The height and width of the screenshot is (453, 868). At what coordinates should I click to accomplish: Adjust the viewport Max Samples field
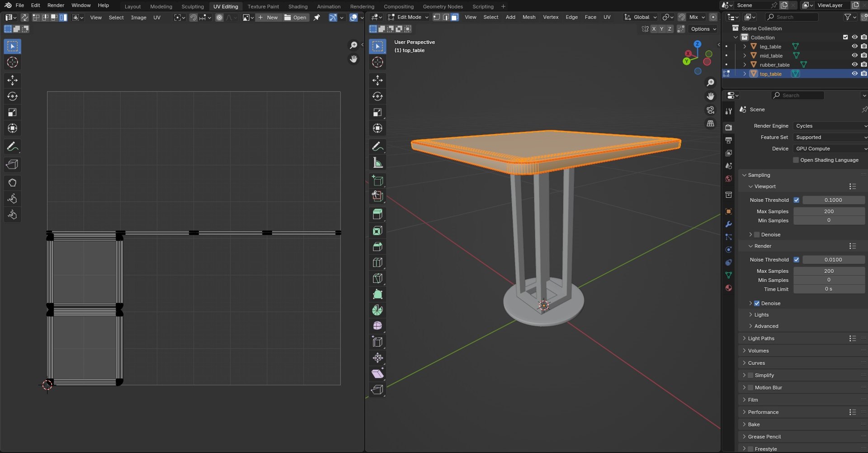pyautogui.click(x=829, y=211)
